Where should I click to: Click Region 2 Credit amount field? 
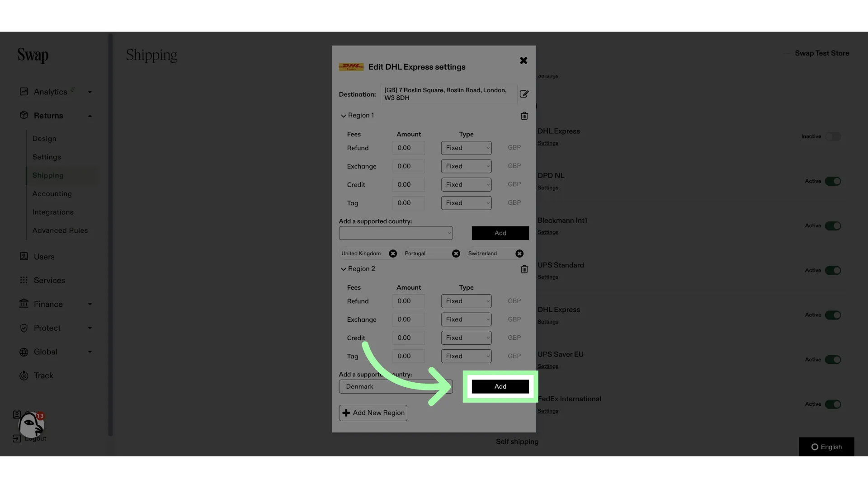[409, 338]
